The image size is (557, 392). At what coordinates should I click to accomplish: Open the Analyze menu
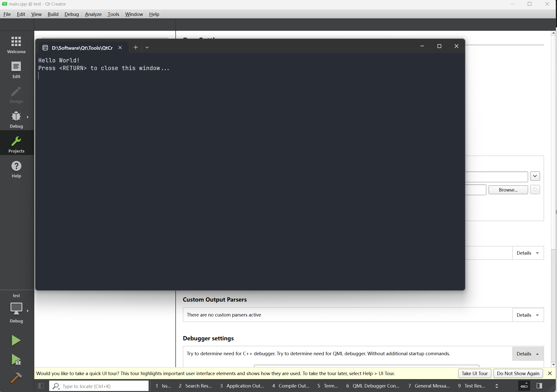coord(93,14)
